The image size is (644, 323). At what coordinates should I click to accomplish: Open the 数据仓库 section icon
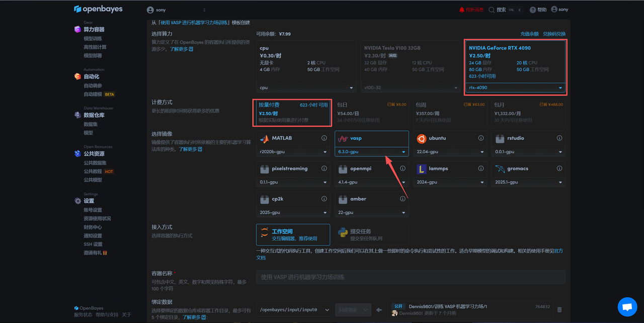coord(77,115)
